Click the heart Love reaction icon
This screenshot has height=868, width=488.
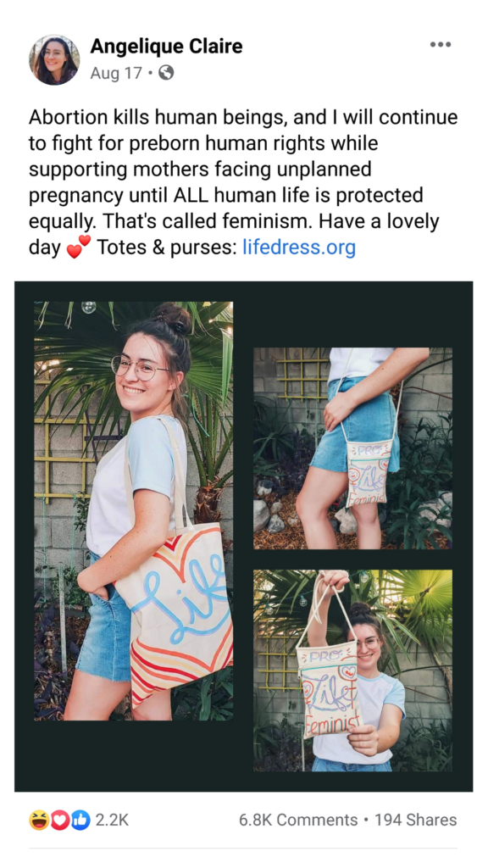coord(59,820)
